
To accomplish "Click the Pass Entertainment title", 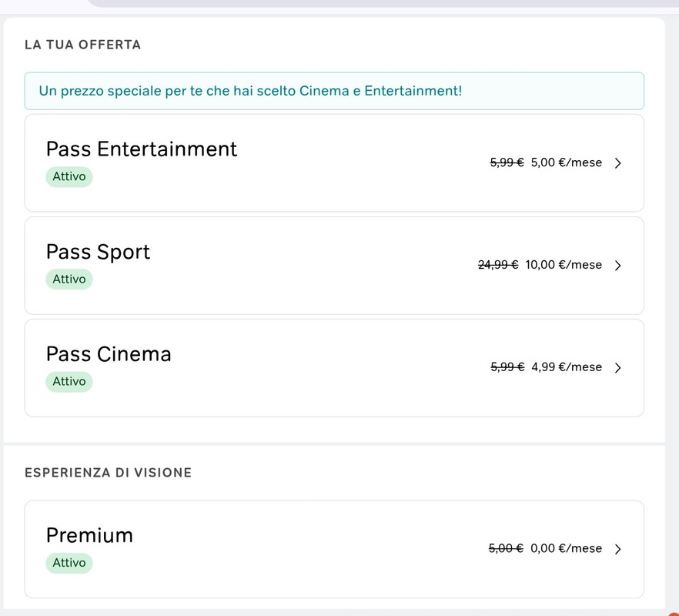I will tap(142, 149).
